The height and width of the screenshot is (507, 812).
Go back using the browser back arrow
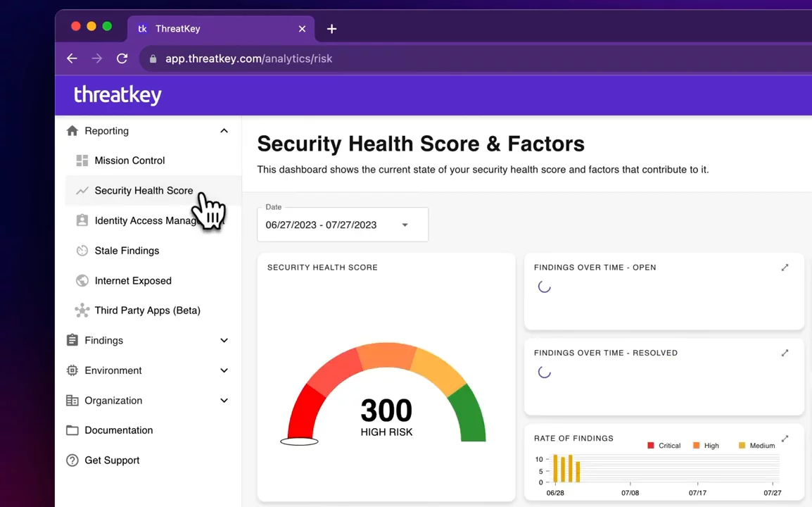[72, 58]
